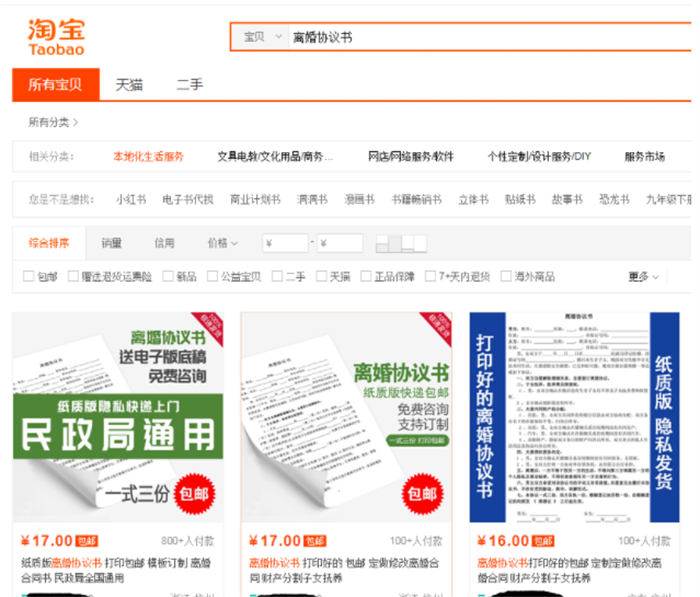Image resolution: width=700 pixels, height=597 pixels.
Task: Click the 包邮 badge on the first product
Action: click(88, 541)
